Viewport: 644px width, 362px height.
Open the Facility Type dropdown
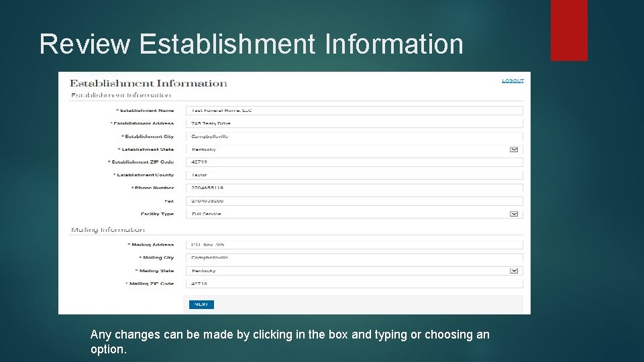click(354, 214)
